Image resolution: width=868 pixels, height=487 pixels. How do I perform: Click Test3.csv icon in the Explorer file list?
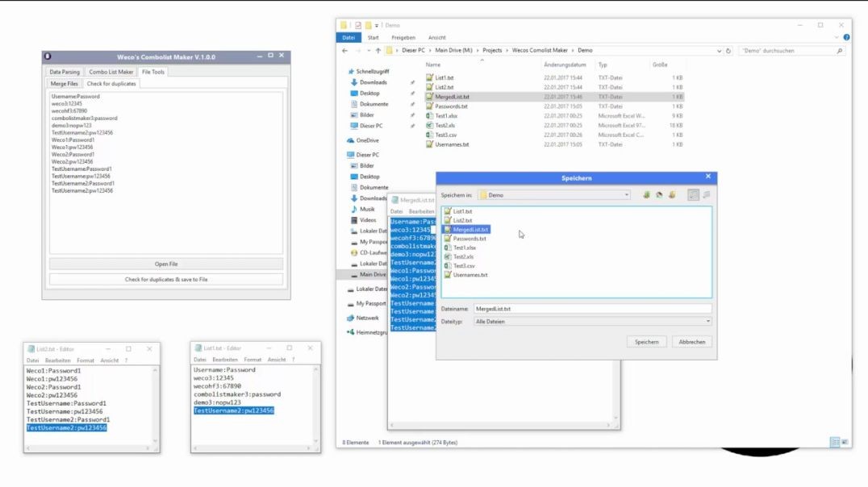point(429,135)
